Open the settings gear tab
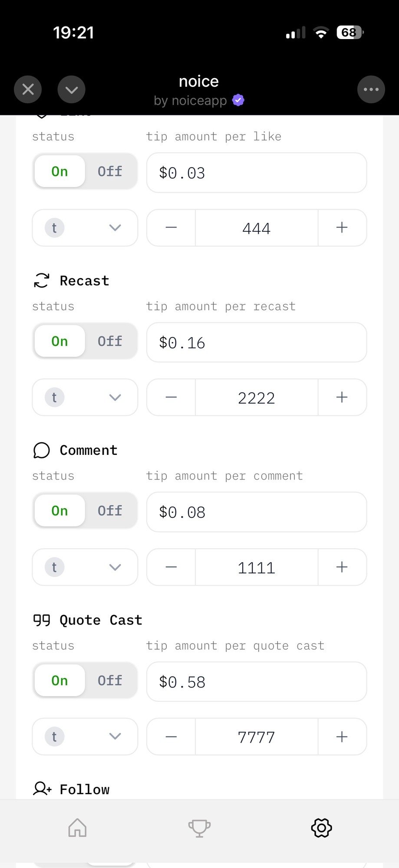Viewport: 399px width, 868px height. point(321,828)
